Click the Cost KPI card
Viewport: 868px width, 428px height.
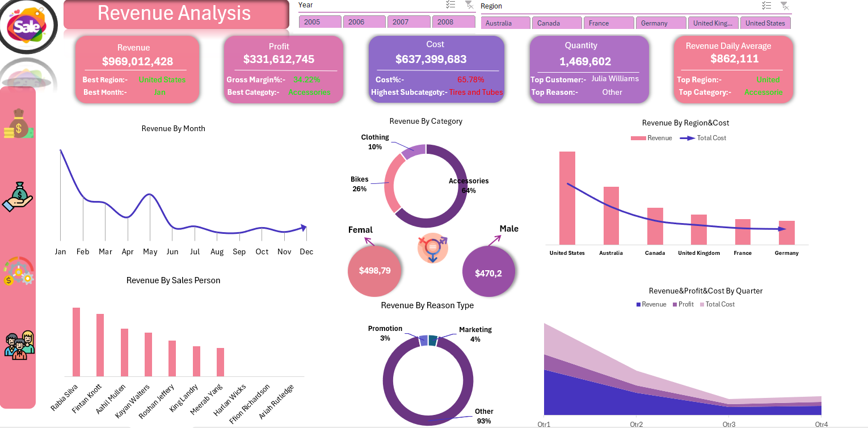[436, 69]
